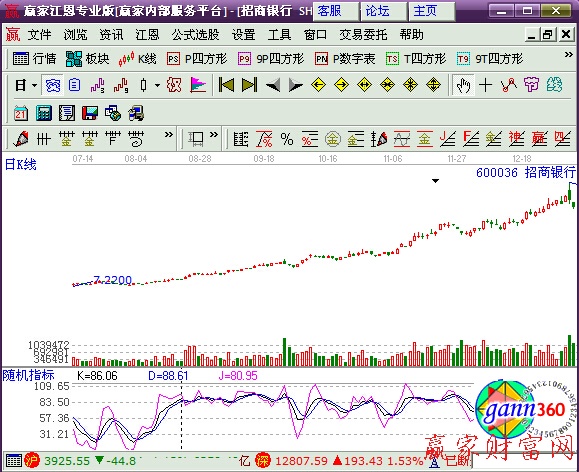Click the red step-line 9 icon
Screen dimensions: 579x472
click(x=120, y=85)
